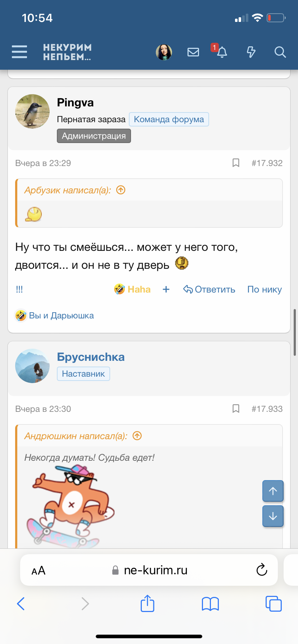298x644 pixels.
Task: Jump to Арбузик's quoted post via circled arrow
Action: [x=121, y=190]
